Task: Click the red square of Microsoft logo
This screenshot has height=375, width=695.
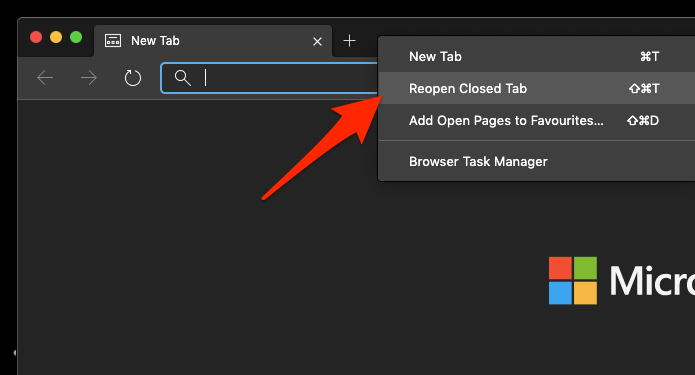Action: pos(560,268)
